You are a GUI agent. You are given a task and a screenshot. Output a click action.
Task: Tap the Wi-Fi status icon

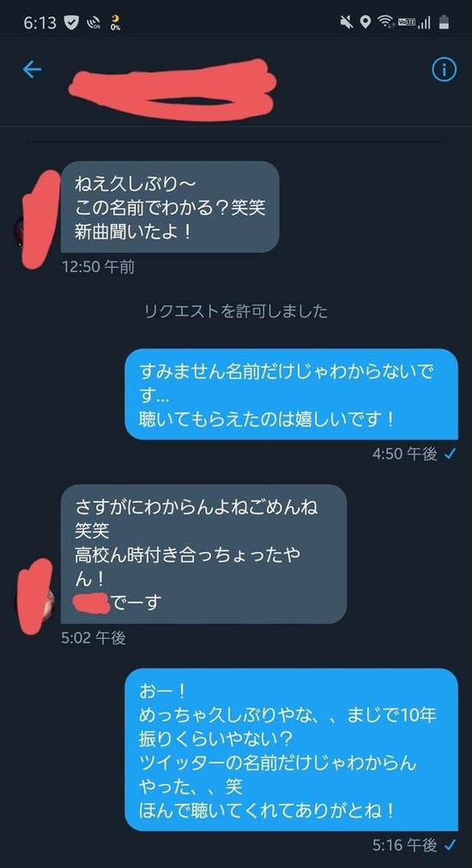[x=384, y=22]
